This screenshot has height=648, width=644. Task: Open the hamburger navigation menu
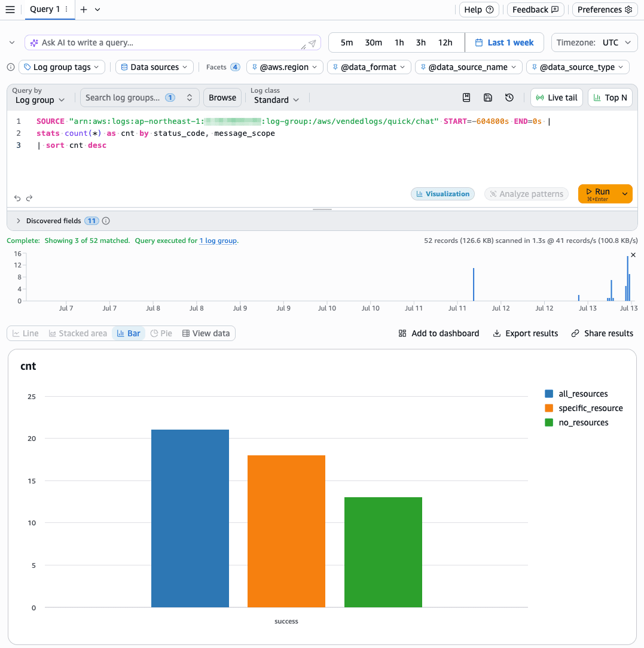[10, 10]
